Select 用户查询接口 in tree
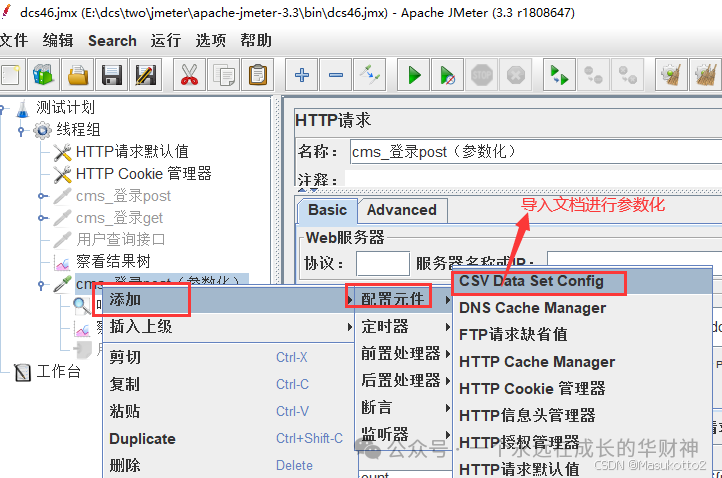Image resolution: width=722 pixels, height=478 pixels. click(120, 240)
